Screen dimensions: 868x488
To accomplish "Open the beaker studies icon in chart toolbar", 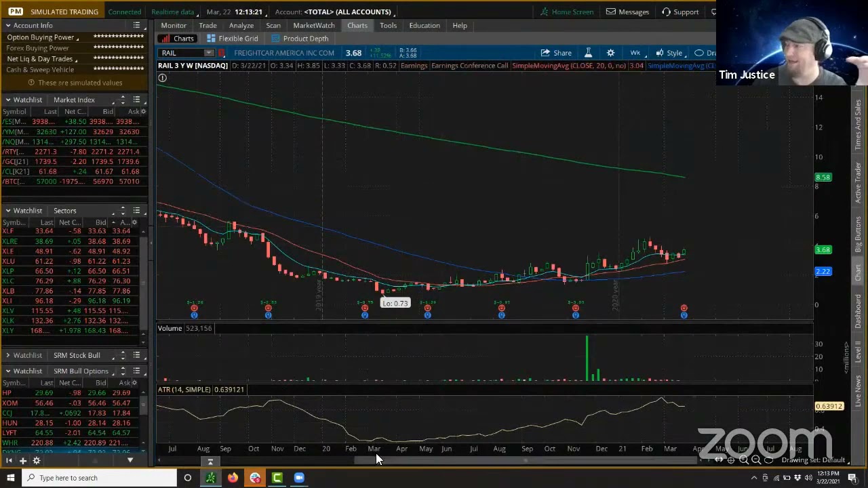I will tap(588, 53).
